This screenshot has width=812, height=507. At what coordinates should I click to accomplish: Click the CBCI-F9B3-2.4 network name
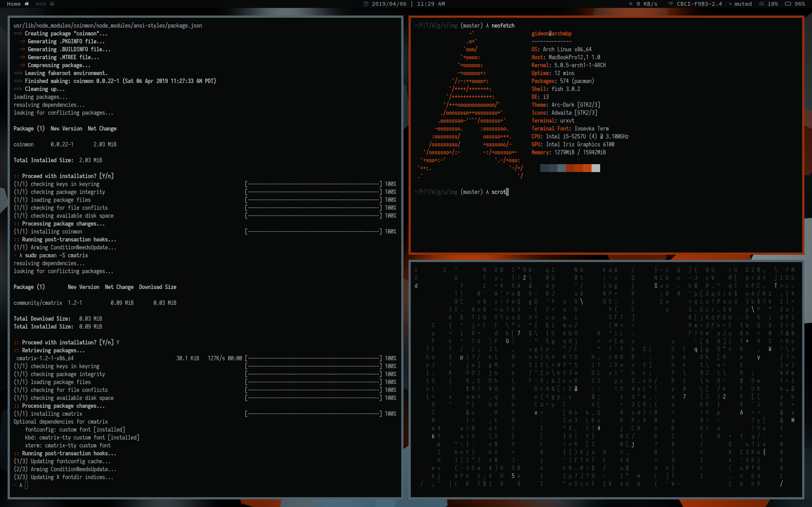699,4
